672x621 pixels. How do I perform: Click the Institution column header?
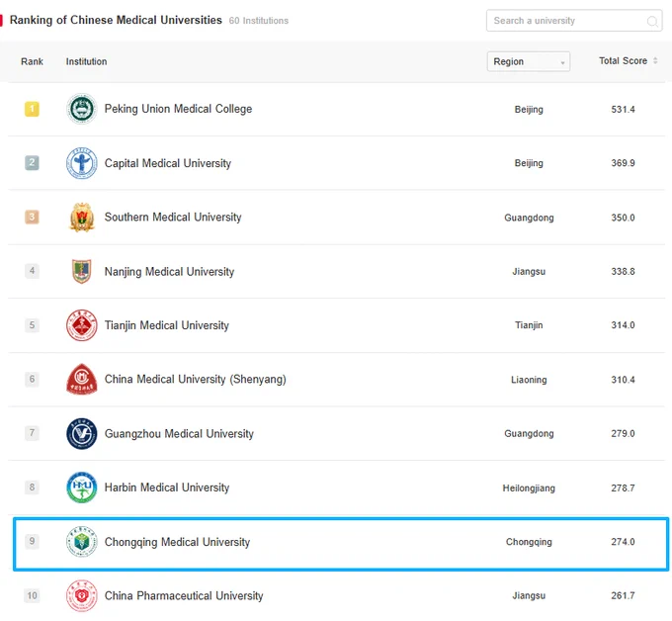coord(86,61)
